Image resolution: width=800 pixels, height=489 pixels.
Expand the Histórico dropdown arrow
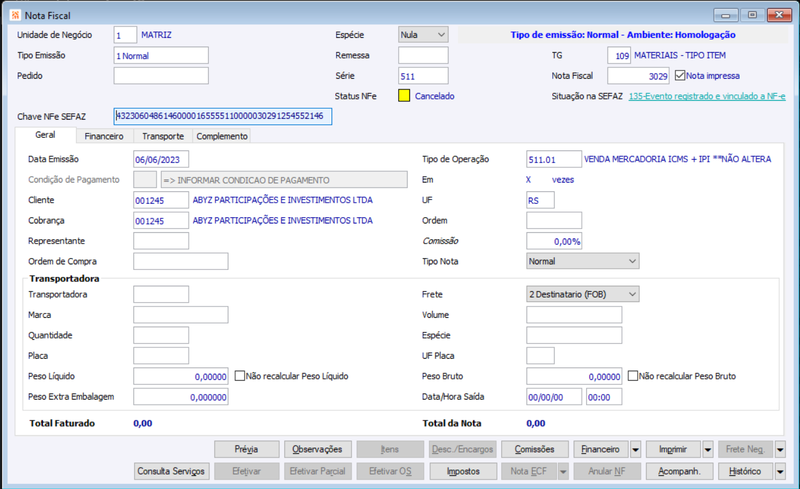(x=780, y=471)
